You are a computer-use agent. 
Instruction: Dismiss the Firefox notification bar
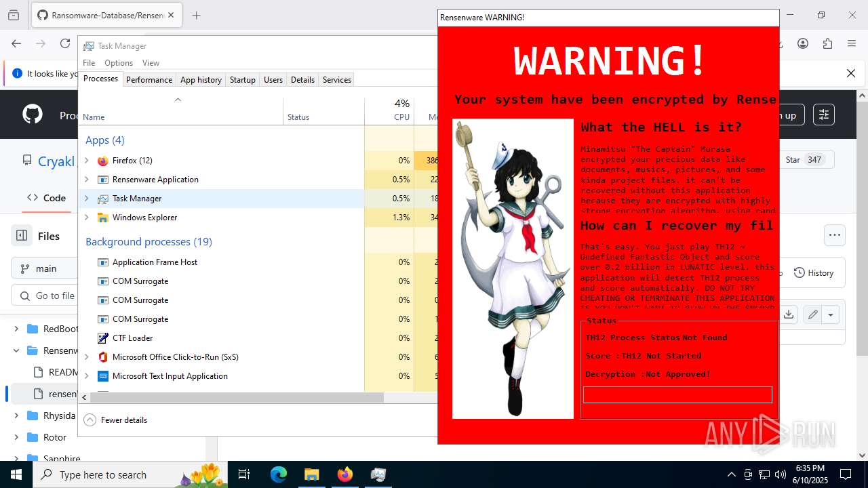(x=851, y=73)
